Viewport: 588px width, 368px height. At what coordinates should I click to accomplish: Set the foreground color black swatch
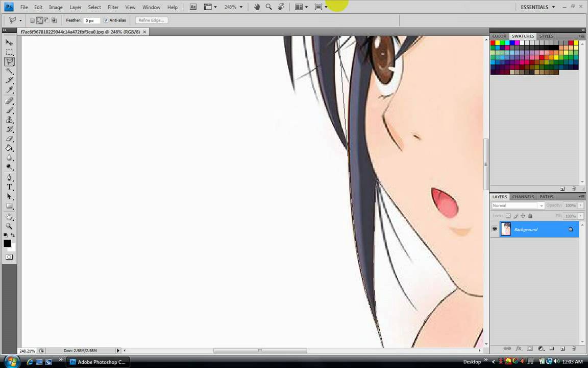(x=7, y=243)
